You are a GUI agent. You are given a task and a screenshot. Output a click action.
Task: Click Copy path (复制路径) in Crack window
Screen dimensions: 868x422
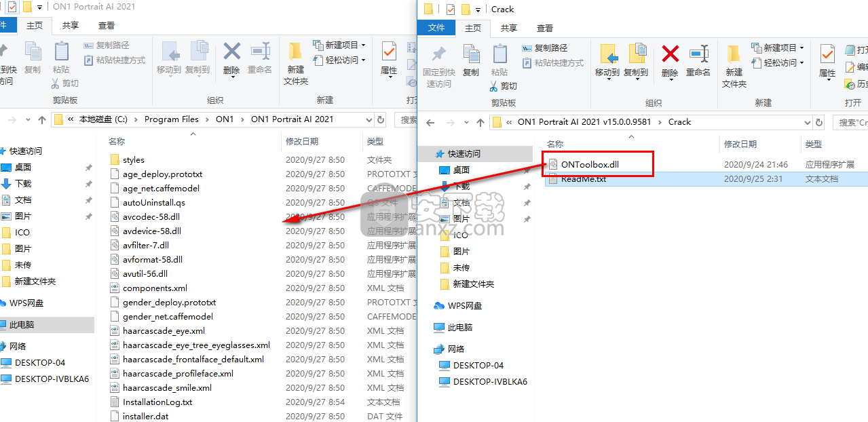point(545,48)
